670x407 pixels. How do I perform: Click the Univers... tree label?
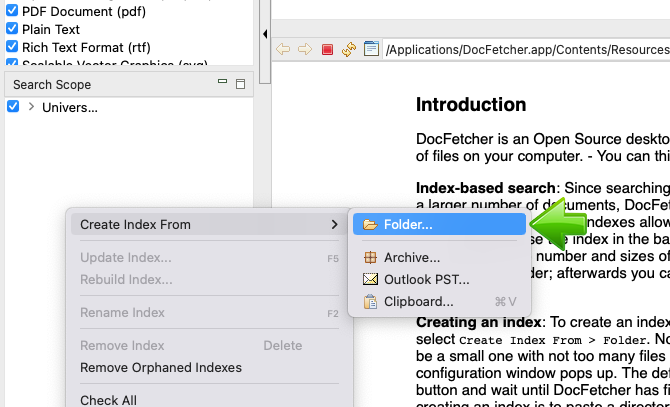70,107
